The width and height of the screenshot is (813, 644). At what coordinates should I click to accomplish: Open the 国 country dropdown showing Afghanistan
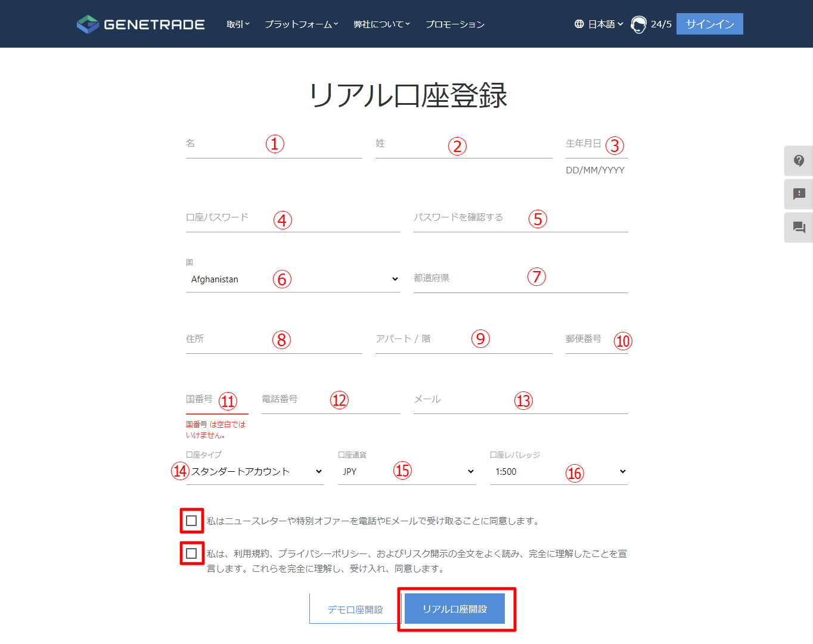(293, 279)
